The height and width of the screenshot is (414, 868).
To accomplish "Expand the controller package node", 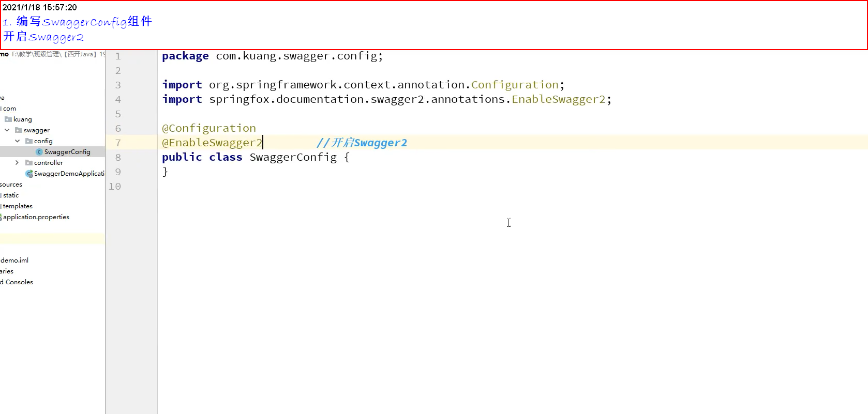I will (17, 163).
